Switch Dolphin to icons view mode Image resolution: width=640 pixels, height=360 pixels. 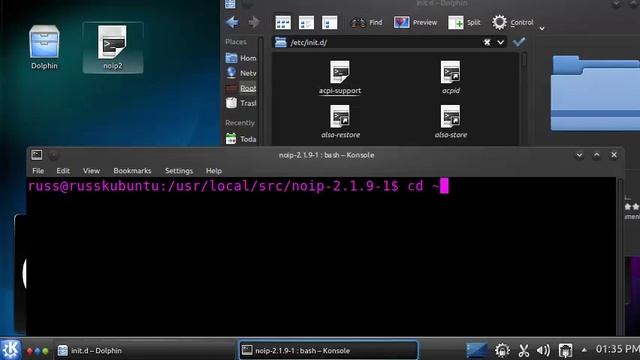[x=283, y=22]
